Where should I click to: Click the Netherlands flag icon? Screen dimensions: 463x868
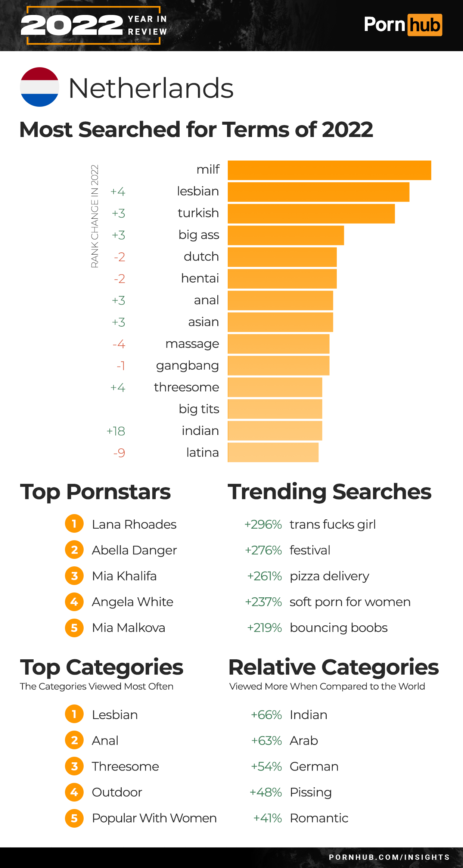click(x=39, y=87)
